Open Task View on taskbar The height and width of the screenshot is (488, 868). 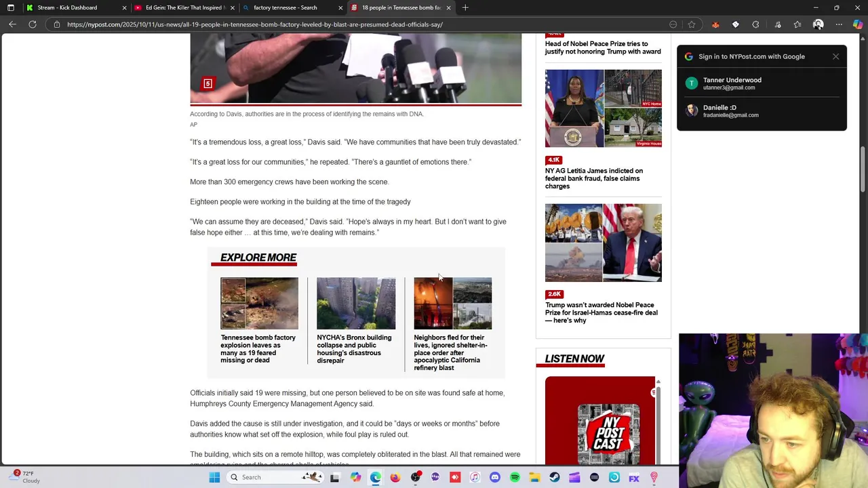(334, 477)
